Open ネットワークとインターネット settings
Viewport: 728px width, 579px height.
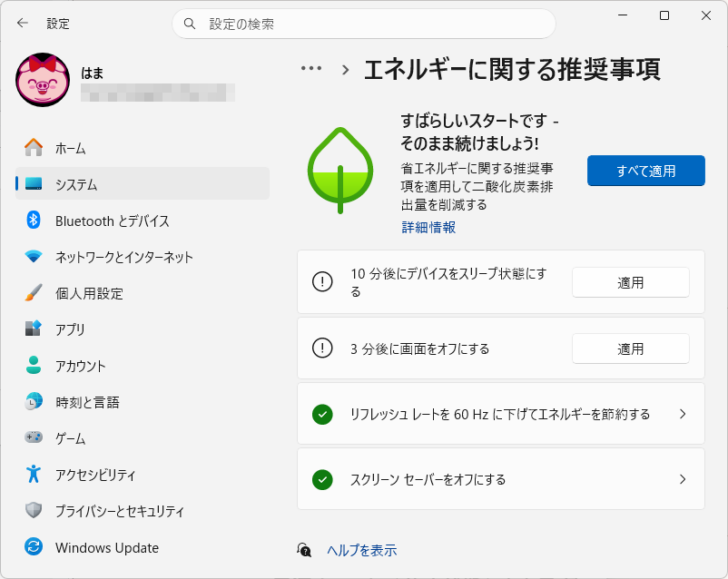[143, 256]
